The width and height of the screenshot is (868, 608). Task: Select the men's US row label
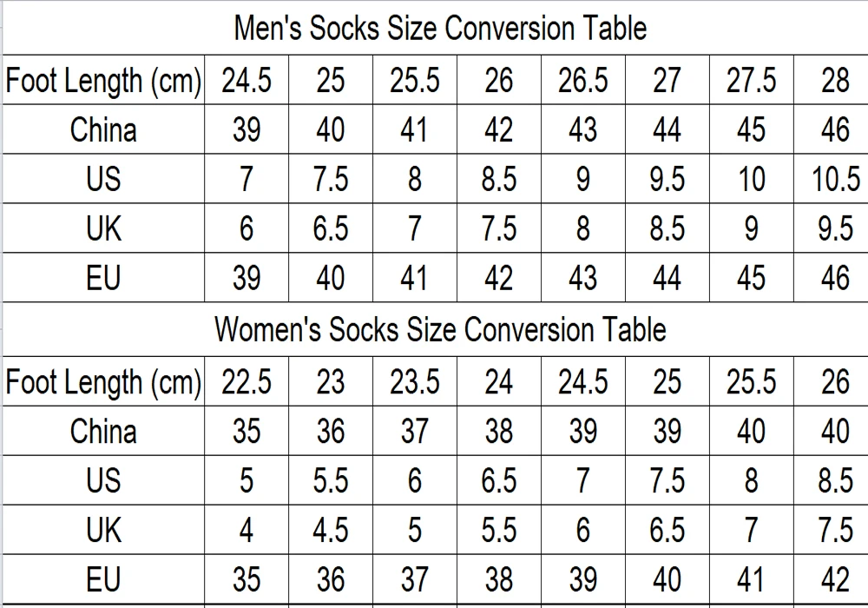point(103,179)
